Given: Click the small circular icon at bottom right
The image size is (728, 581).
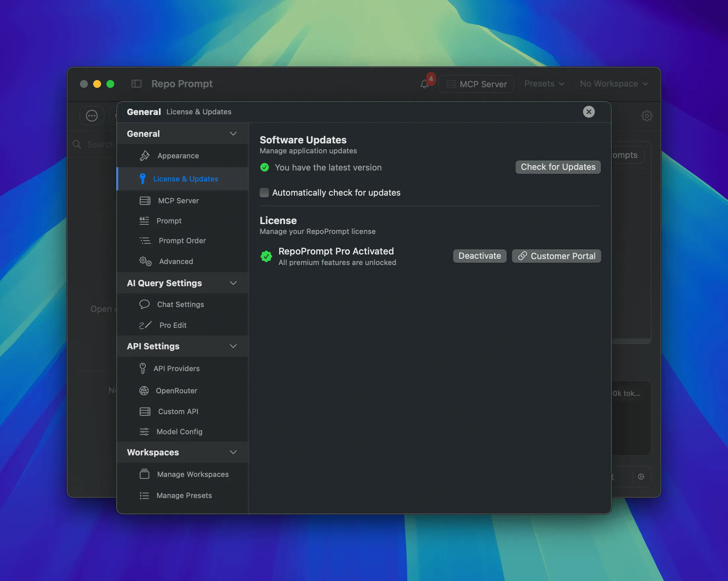Looking at the screenshot, I should coord(641,476).
